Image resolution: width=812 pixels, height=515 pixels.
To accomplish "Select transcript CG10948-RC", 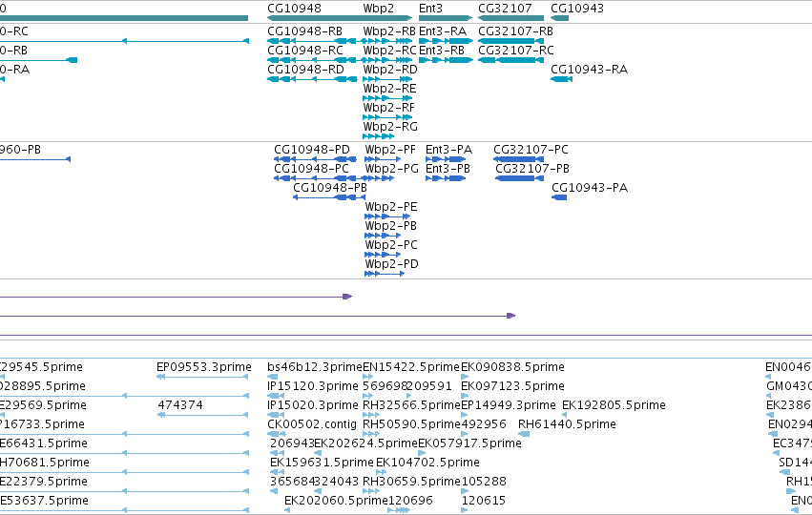I will (305, 51).
